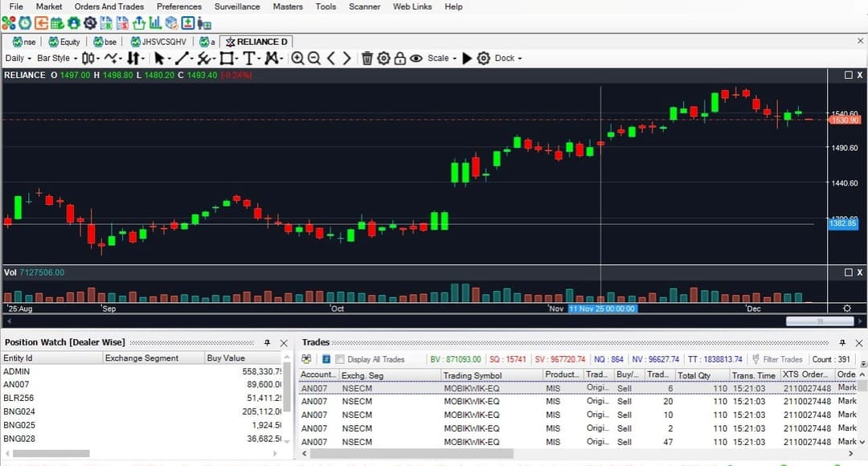Open Market menu
The image size is (868, 466).
coord(49,6)
